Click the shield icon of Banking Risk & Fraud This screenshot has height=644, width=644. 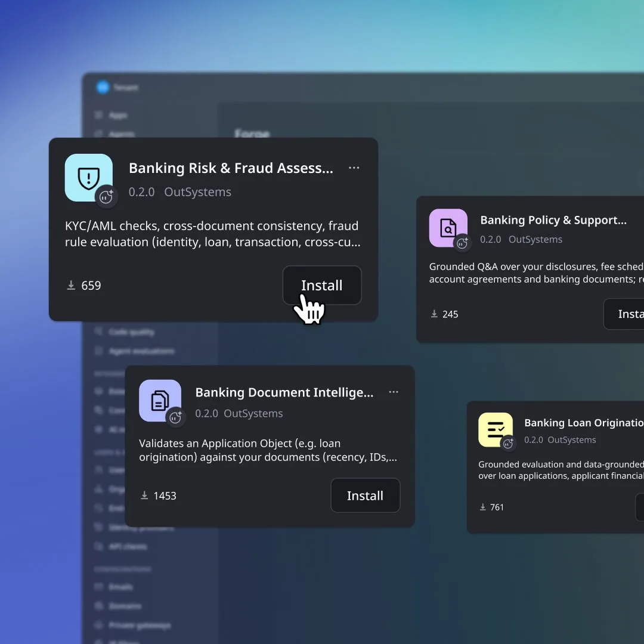(x=89, y=178)
